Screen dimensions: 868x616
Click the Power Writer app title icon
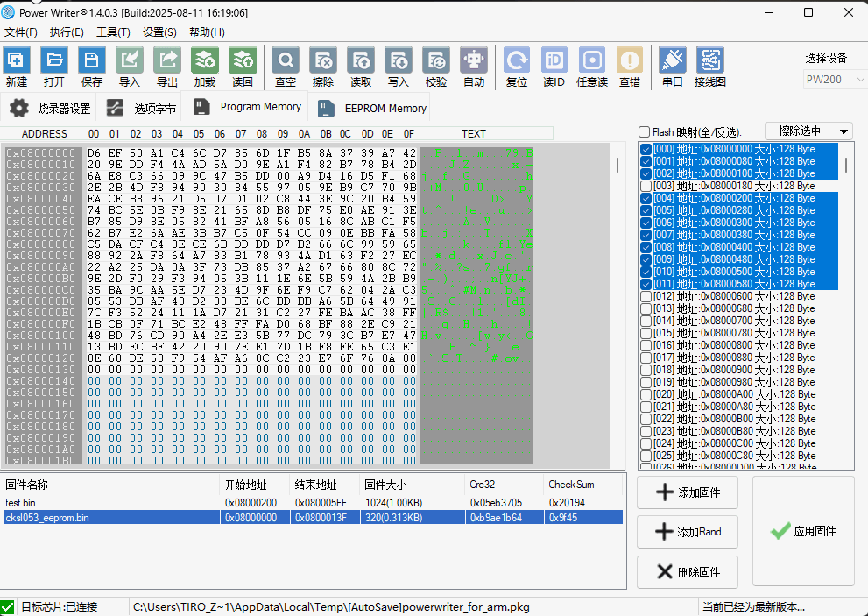pyautogui.click(x=8, y=12)
